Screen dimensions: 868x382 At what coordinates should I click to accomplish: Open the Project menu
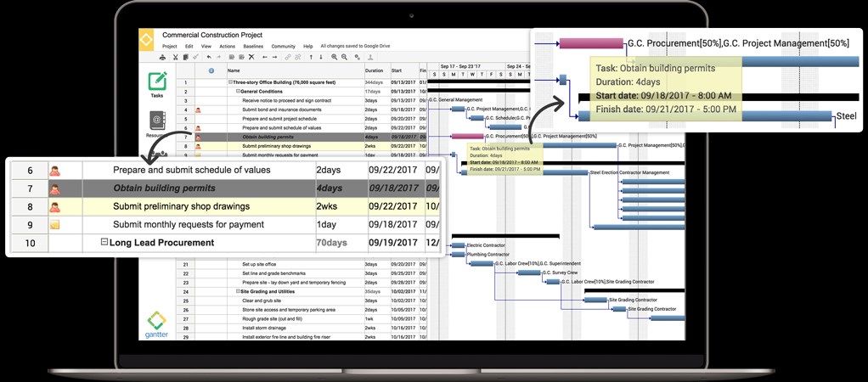[169, 47]
